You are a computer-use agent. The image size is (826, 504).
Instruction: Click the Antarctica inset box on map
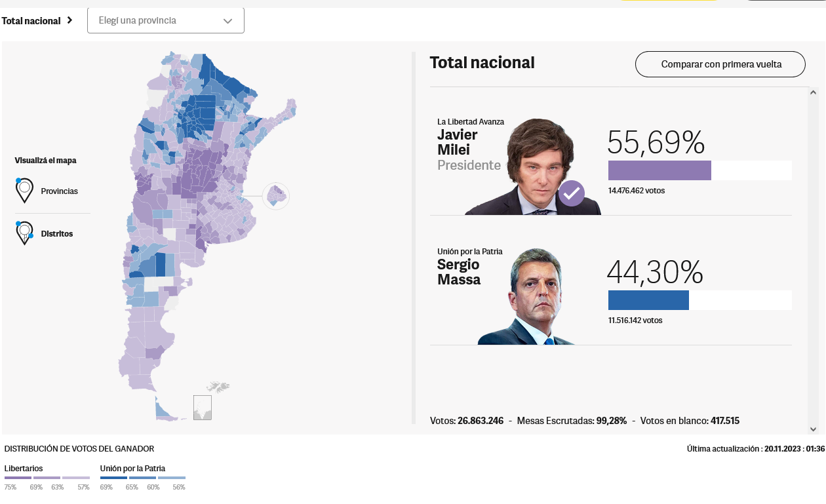point(203,407)
